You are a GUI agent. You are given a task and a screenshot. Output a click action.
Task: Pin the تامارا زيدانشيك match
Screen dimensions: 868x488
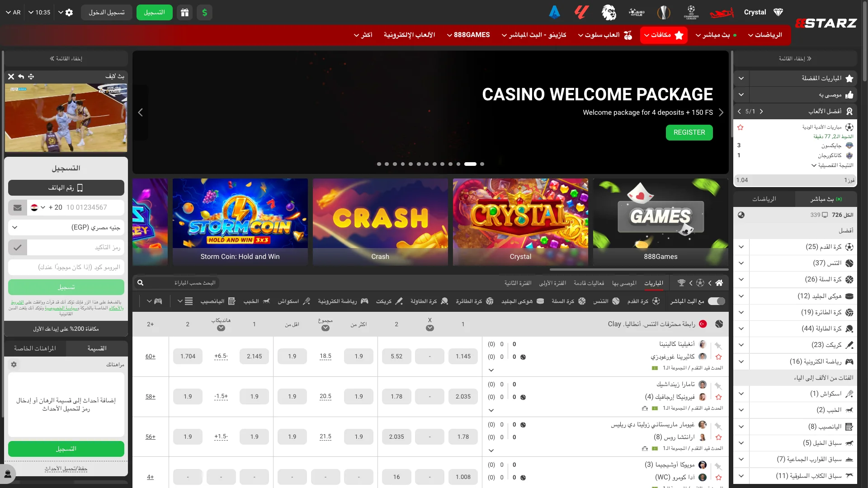click(718, 386)
